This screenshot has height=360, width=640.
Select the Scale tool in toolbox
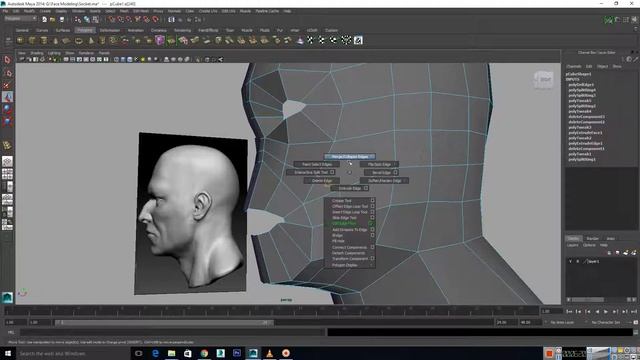[x=7, y=121]
